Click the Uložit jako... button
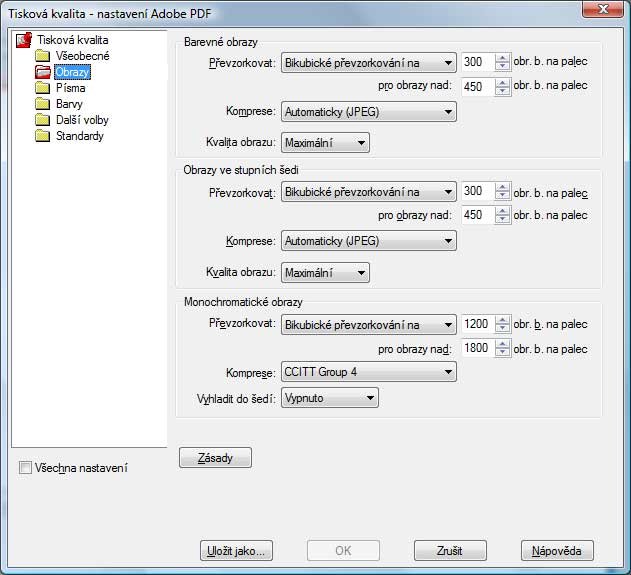The height and width of the screenshot is (575, 631). point(237,550)
